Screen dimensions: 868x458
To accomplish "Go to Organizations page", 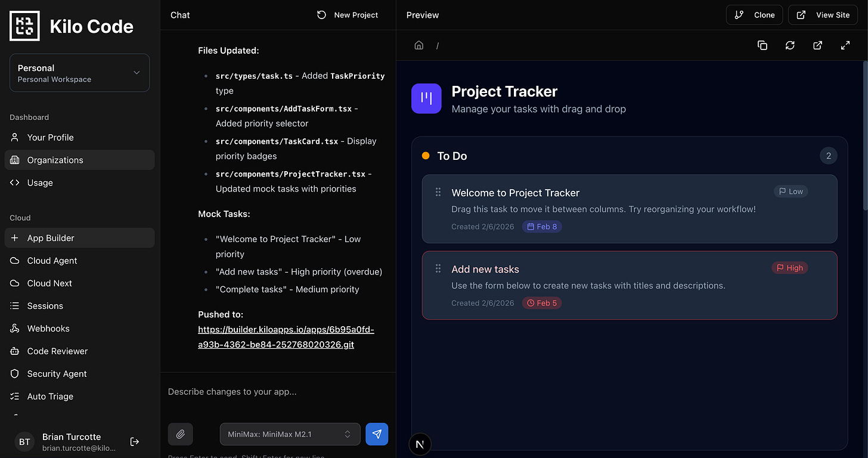I will click(x=79, y=160).
